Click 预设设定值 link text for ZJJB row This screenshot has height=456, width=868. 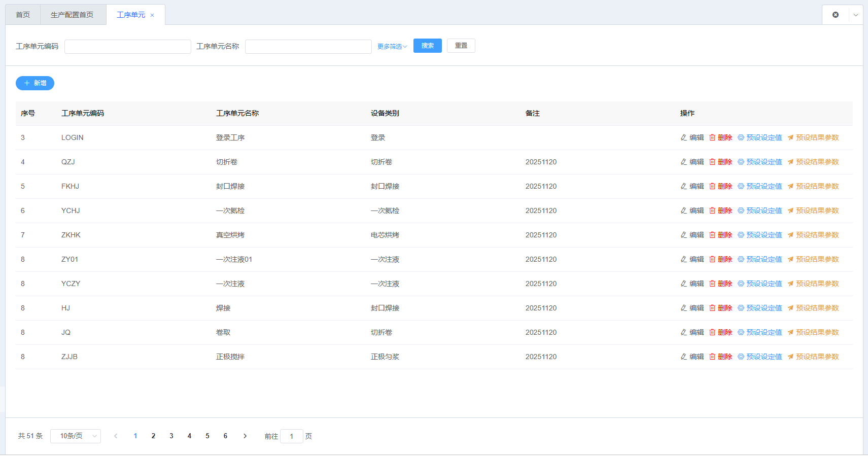click(764, 357)
